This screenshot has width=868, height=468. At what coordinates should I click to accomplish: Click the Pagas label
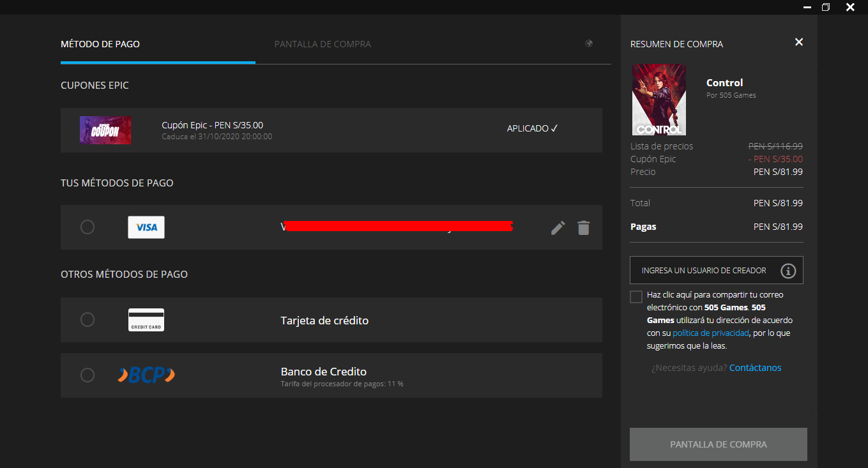643,227
